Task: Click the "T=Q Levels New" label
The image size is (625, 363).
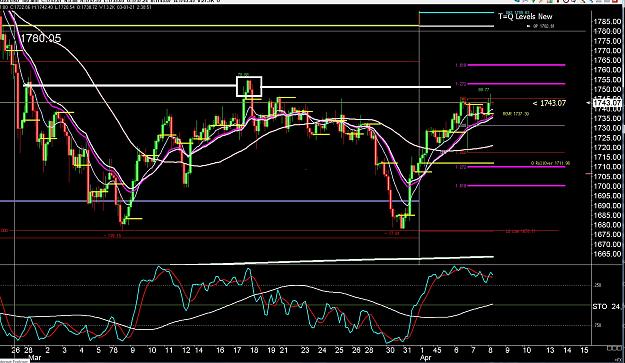Action: pyautogui.click(x=525, y=16)
